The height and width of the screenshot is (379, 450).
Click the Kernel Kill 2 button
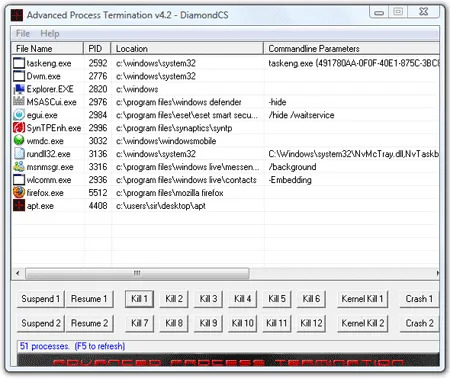[x=363, y=323]
